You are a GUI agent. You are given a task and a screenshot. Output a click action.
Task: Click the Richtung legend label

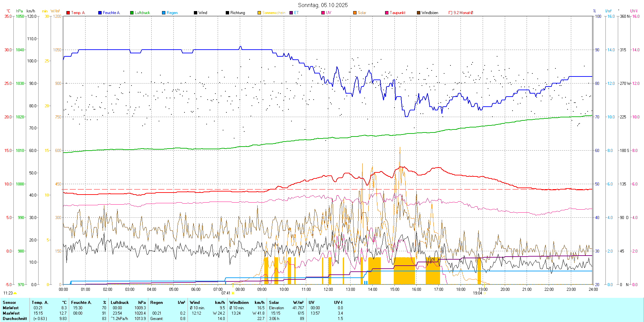237,13
